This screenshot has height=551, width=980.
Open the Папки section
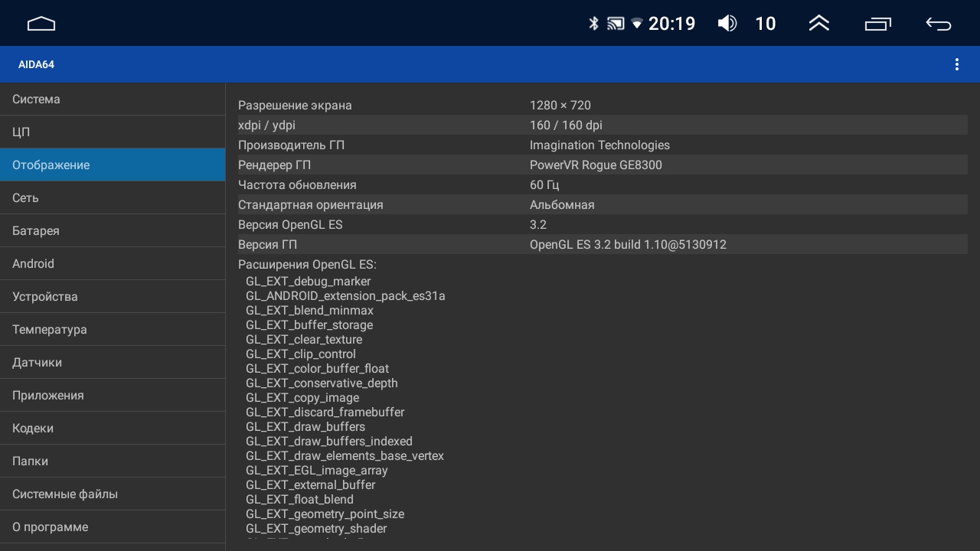click(113, 461)
